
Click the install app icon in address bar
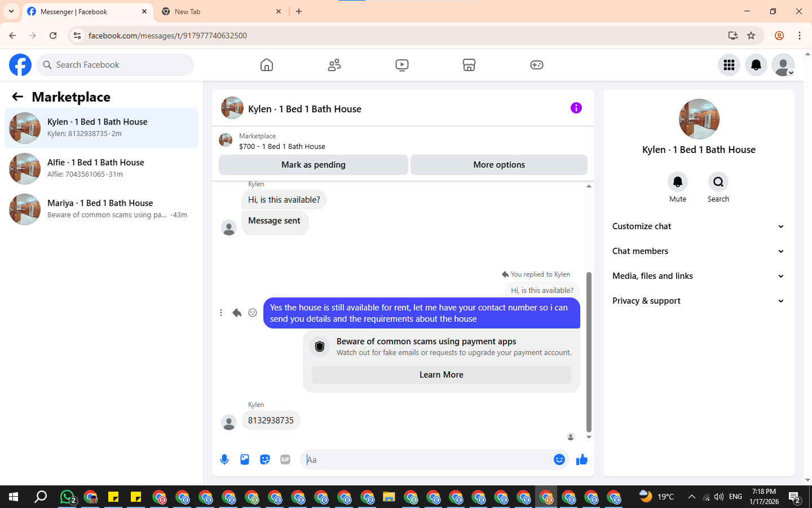click(733, 36)
